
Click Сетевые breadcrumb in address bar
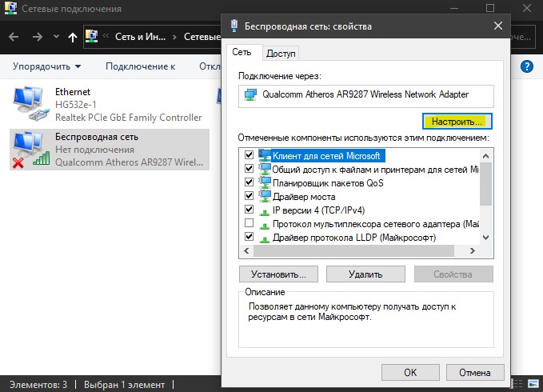[x=202, y=37]
